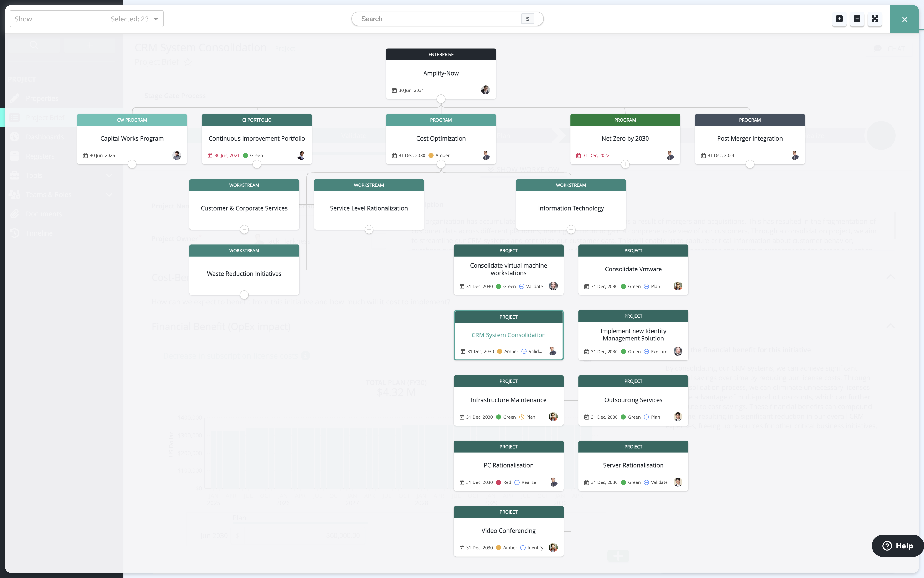
Task: Expand the Post Merger Integration node
Action: point(750,164)
